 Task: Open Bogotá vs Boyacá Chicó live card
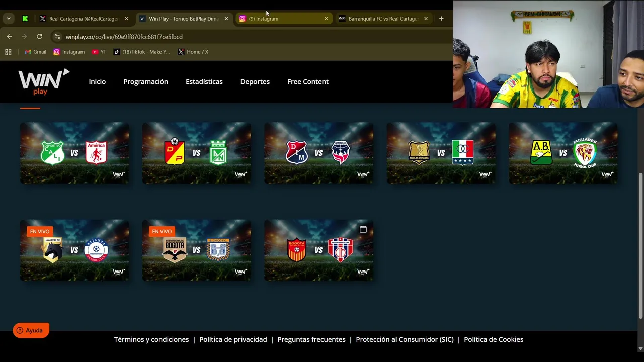point(197,250)
